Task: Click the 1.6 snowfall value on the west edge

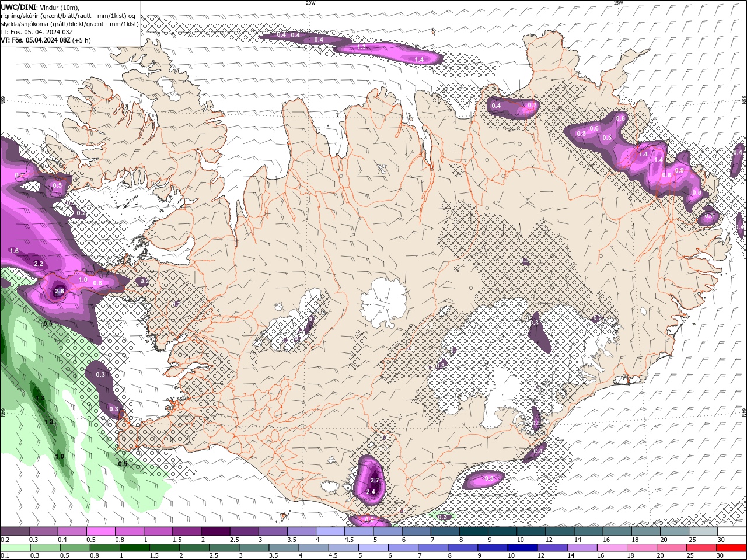Action: tap(14, 251)
